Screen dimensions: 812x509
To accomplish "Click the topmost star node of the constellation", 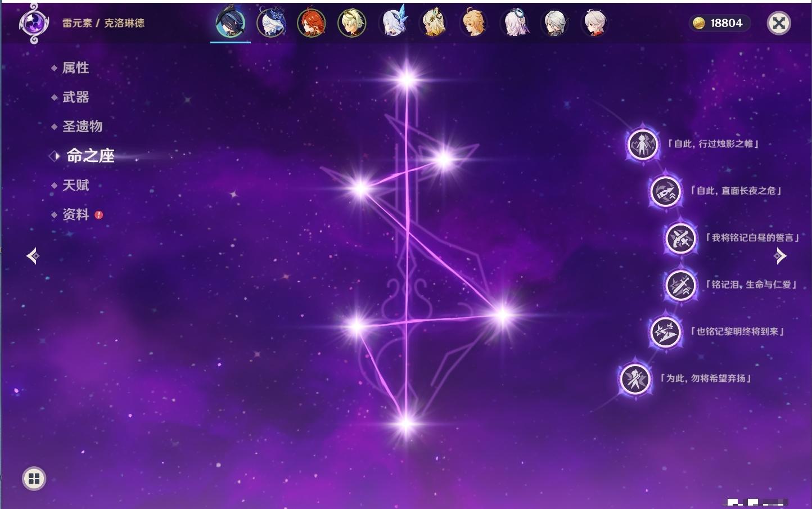I will (406, 79).
